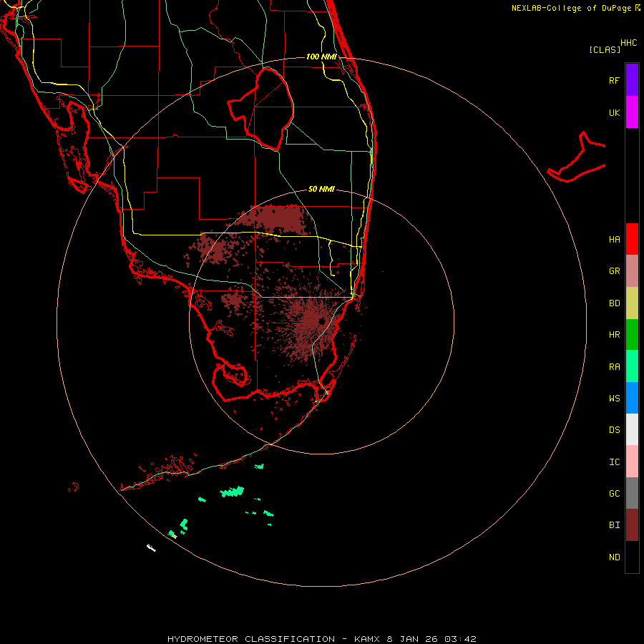
Task: Click the "HR" legend label
Action: click(614, 335)
